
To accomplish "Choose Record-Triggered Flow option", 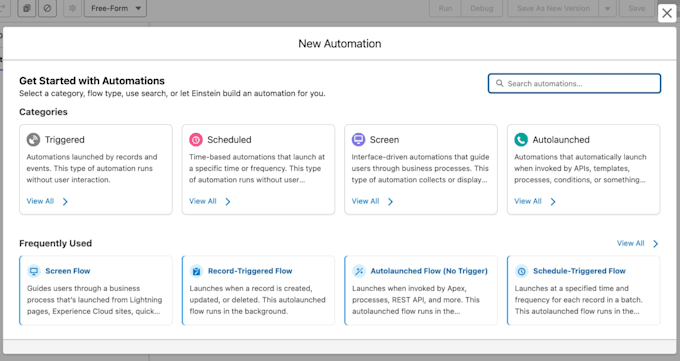I will [x=250, y=271].
